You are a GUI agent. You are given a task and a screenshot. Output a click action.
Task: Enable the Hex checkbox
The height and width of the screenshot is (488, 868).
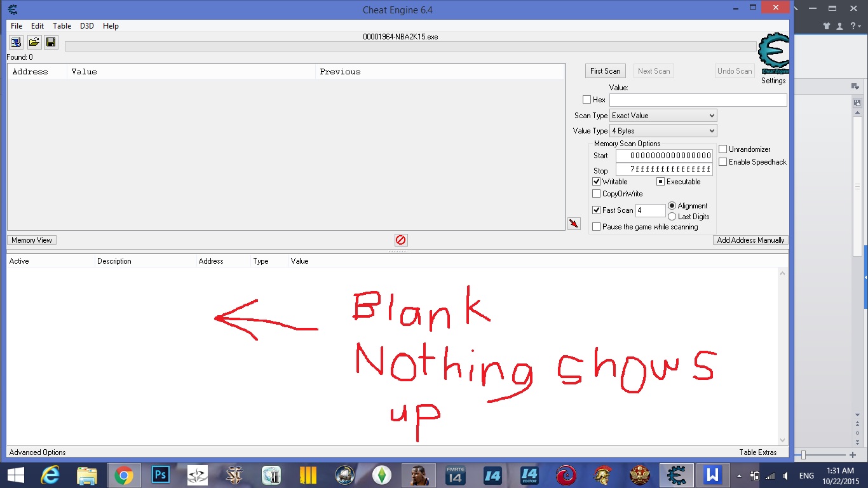click(x=587, y=100)
